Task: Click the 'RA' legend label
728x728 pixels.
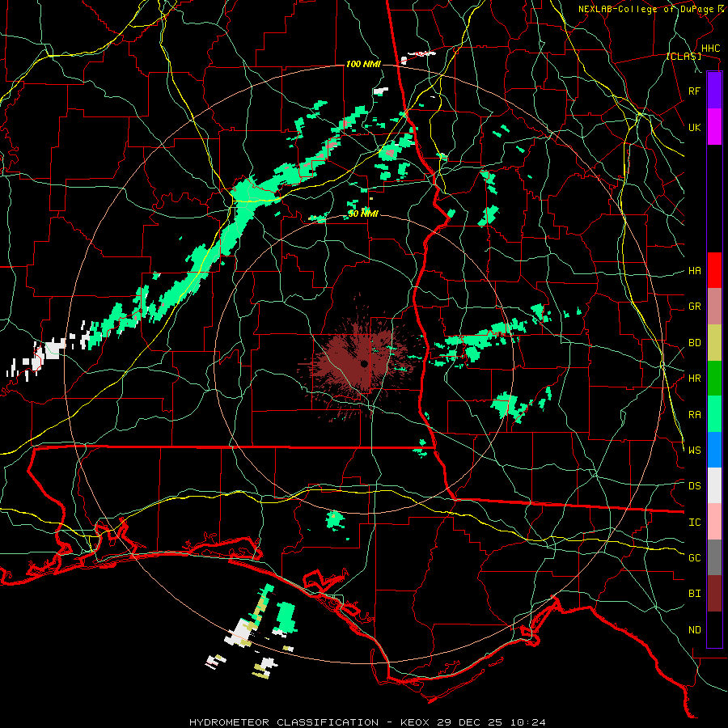Action: (x=694, y=415)
